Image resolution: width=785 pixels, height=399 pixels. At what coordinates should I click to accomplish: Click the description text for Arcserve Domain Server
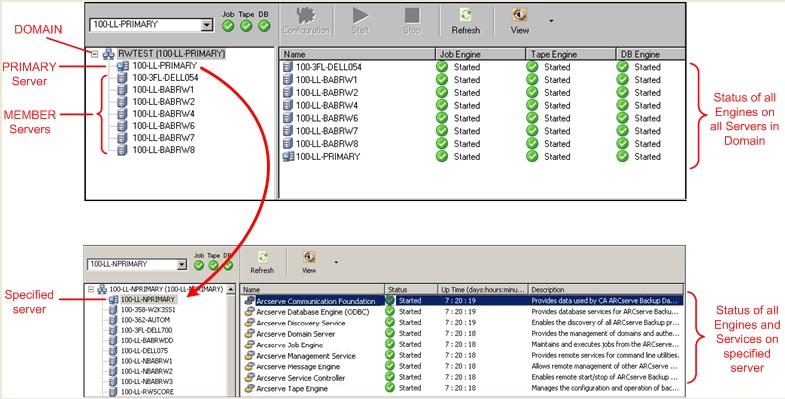605,333
